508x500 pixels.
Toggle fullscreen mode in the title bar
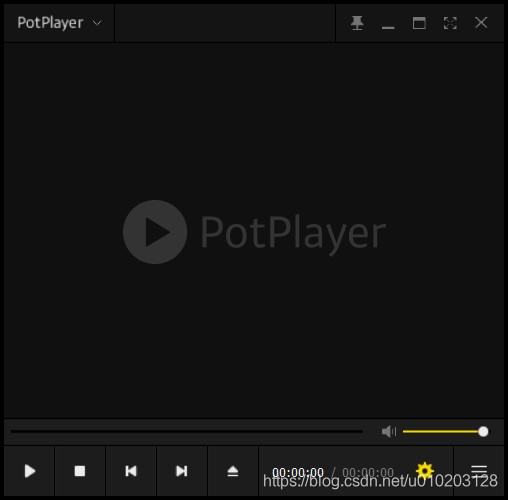(x=450, y=23)
